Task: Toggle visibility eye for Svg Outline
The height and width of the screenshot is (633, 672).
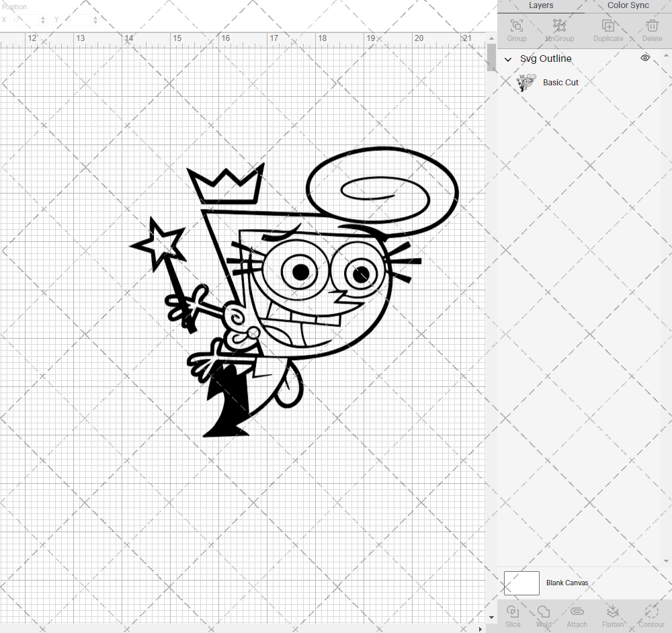Action: pos(645,58)
